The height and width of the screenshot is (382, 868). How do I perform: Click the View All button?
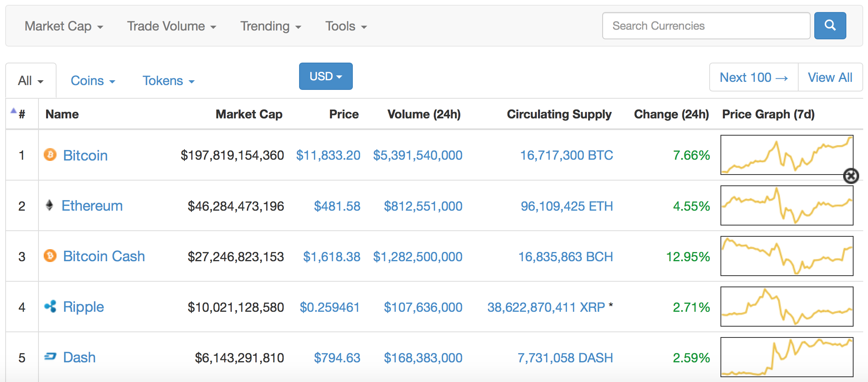[830, 77]
